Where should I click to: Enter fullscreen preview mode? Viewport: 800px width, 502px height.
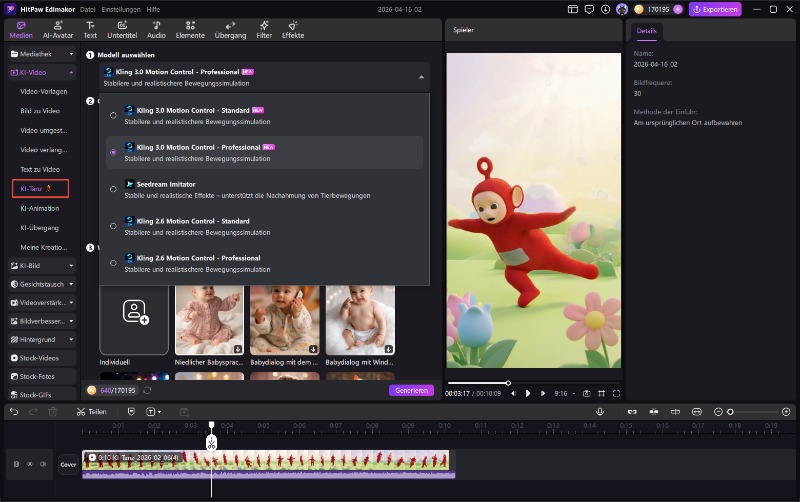coord(616,393)
